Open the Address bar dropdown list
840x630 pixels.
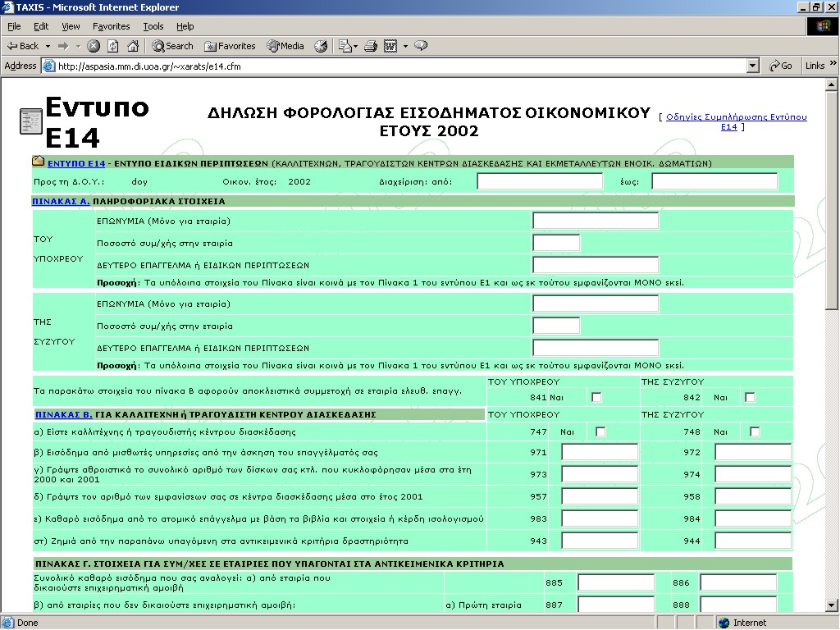tap(753, 66)
